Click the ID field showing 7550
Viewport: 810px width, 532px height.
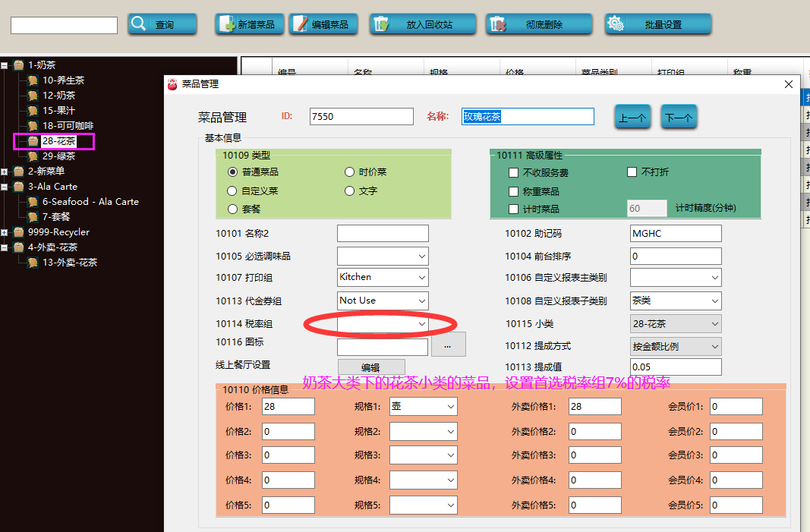(361, 117)
